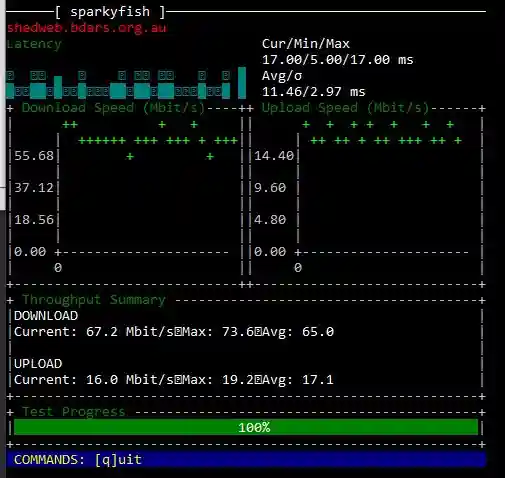Click the 55.68 download axis label

[x=34, y=156]
